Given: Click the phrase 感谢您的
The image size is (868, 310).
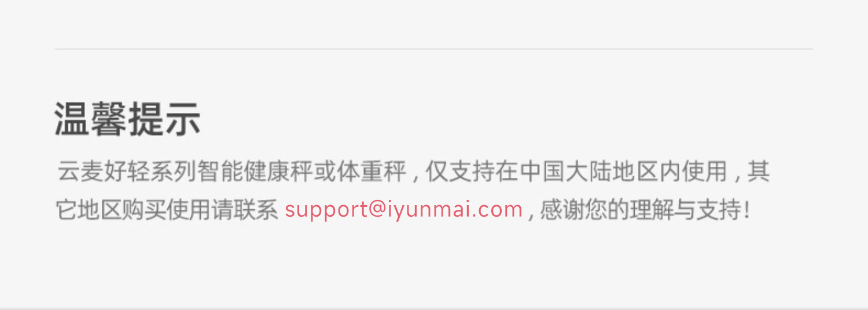Looking at the screenshot, I should coord(584,210).
